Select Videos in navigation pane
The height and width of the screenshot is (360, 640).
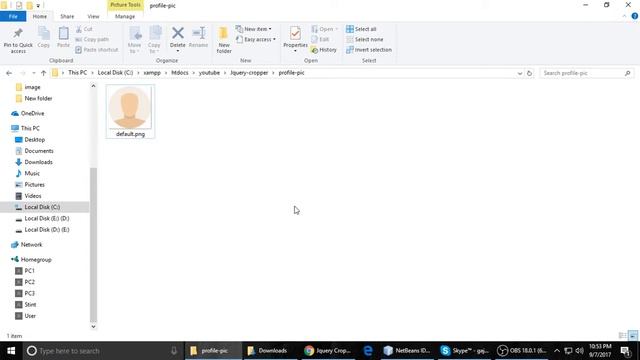pos(33,196)
